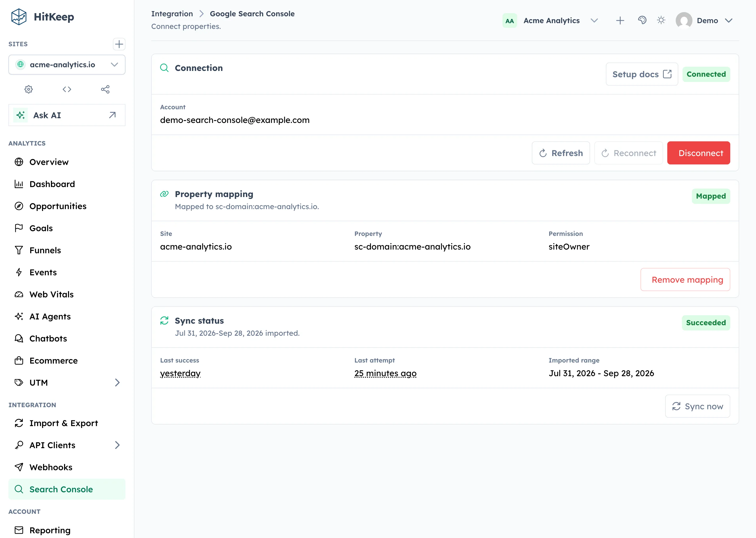Open the Demo user menu
756x538 pixels.
[x=705, y=20]
